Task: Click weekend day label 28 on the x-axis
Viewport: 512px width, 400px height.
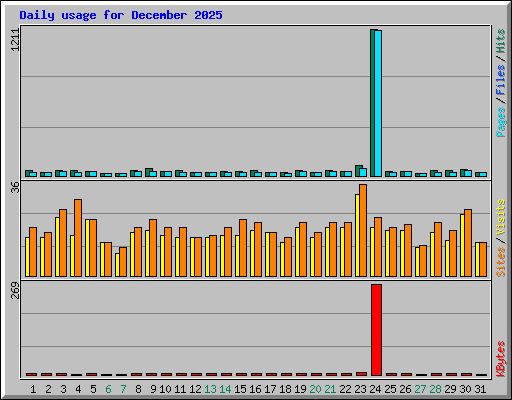Action: tap(435, 389)
